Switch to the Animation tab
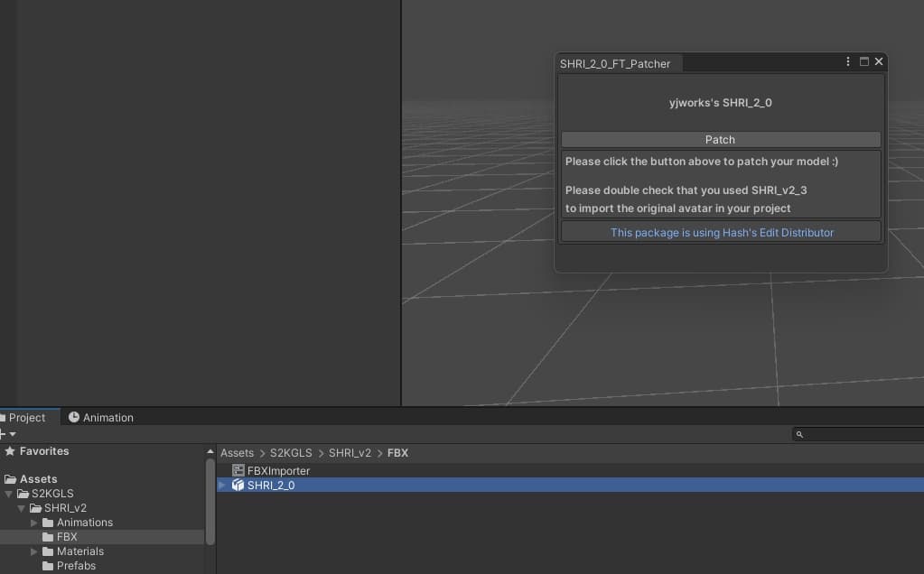924x574 pixels. (101, 417)
